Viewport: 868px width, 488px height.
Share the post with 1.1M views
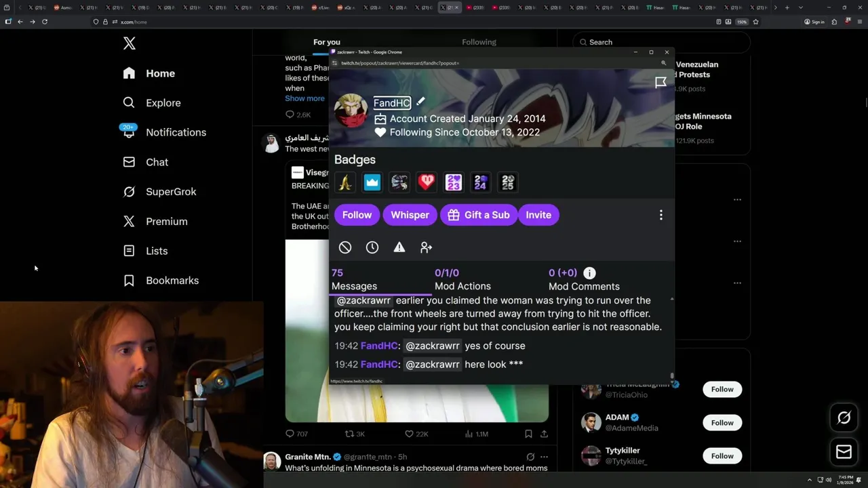point(544,434)
